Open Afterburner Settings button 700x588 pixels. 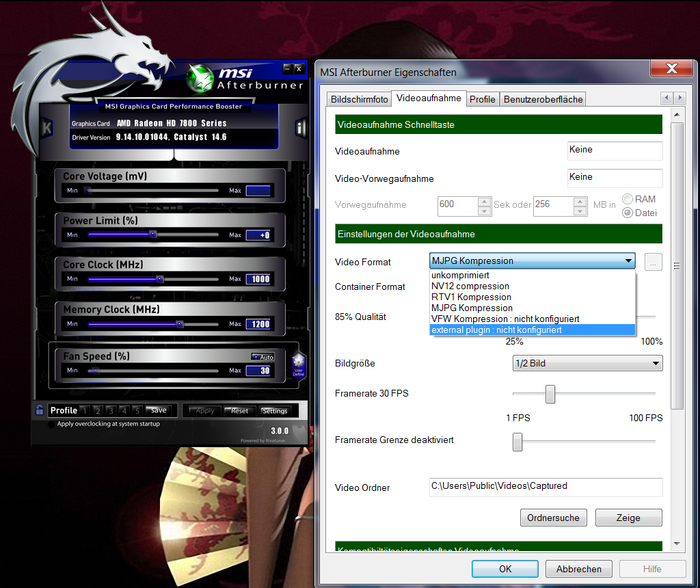click(x=275, y=411)
